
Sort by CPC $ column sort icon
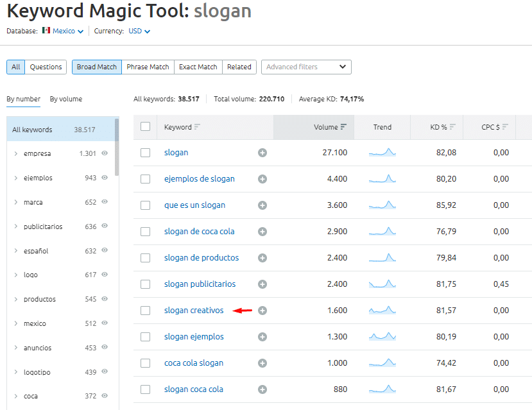[x=505, y=127]
